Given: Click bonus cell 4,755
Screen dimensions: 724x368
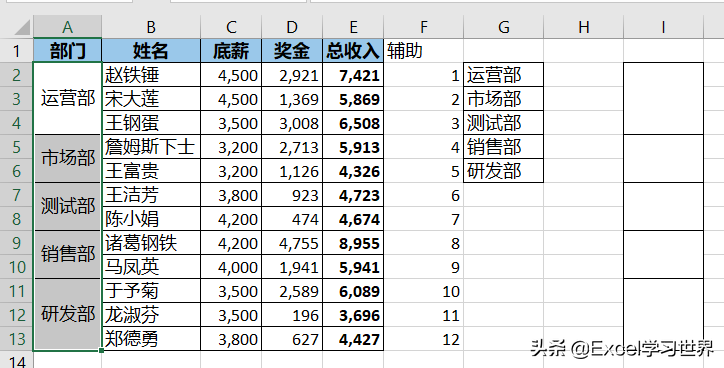Looking at the screenshot, I should [292, 243].
